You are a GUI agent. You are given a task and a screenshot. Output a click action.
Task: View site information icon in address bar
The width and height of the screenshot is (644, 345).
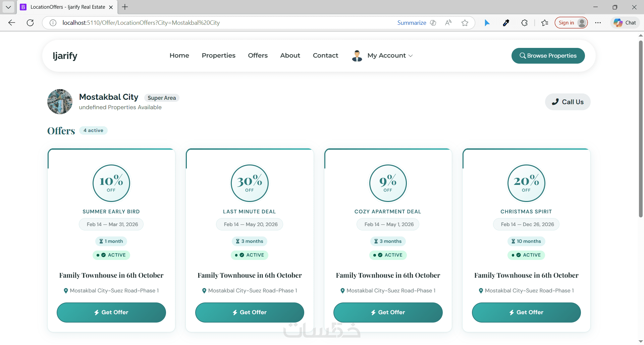coord(53,23)
